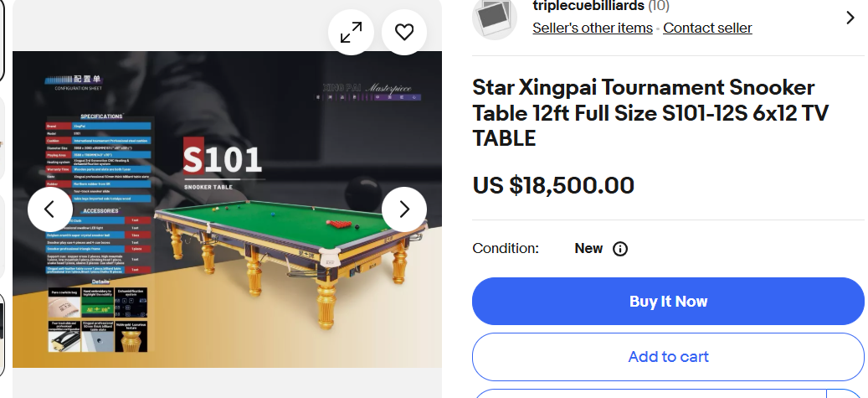Click the Contact seller link
Screen dimensions: 868x398
tap(707, 28)
